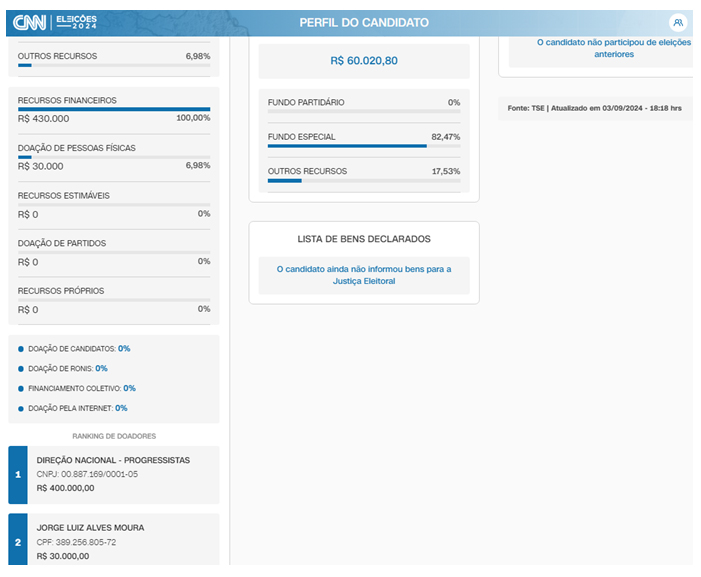
Task: Click the Lista de Bens Declarados heading
Action: [x=364, y=239]
